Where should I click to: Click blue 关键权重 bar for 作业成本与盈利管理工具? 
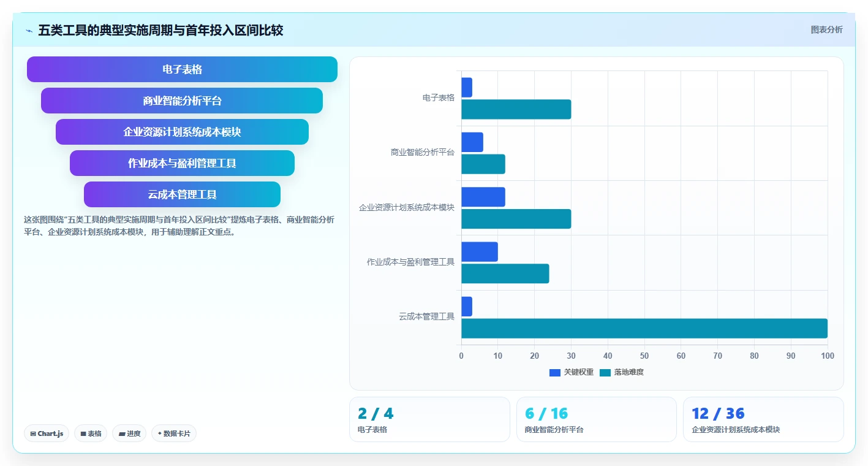click(480, 251)
